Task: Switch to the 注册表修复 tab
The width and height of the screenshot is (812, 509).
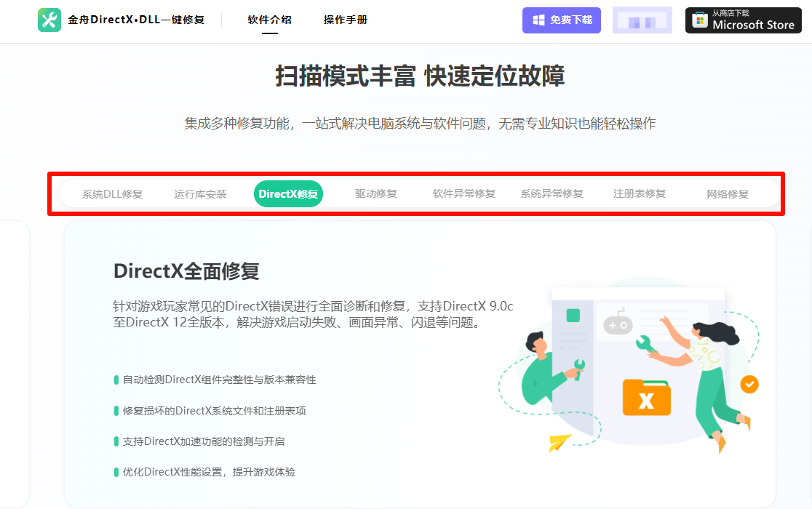Action: (x=640, y=193)
